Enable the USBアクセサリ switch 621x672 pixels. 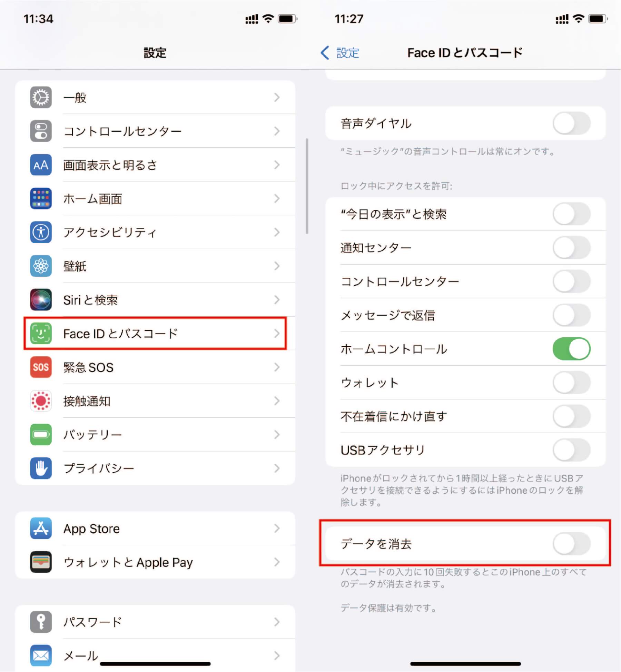click(571, 450)
